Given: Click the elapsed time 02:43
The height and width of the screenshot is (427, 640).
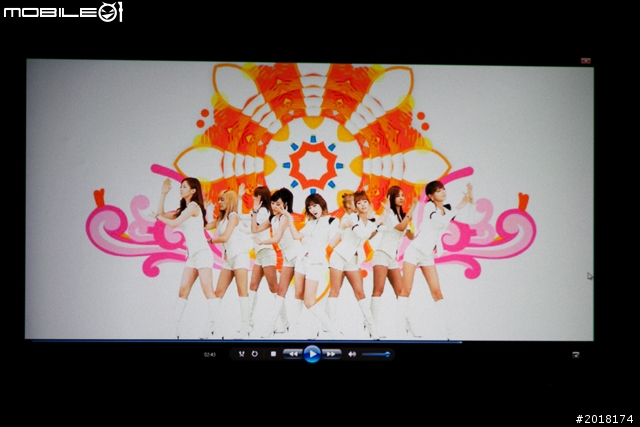Looking at the screenshot, I should [x=209, y=355].
